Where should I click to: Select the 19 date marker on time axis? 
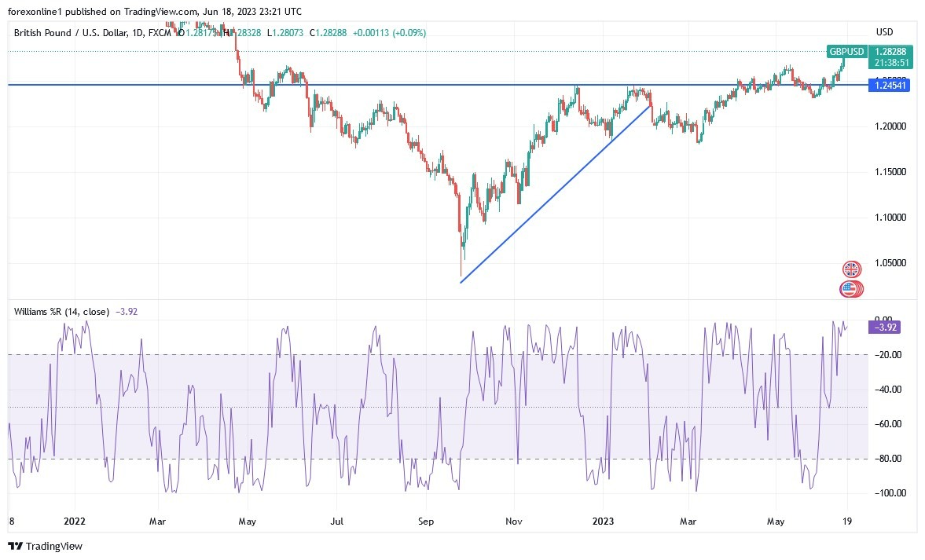pos(848,521)
